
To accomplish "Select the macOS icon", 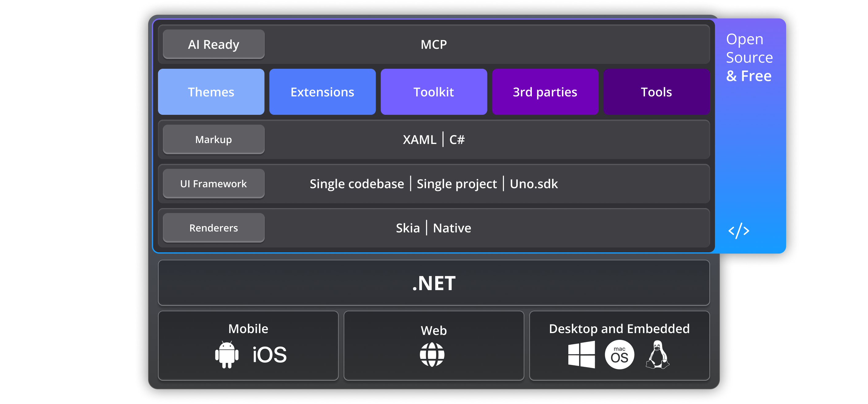I will (x=620, y=355).
